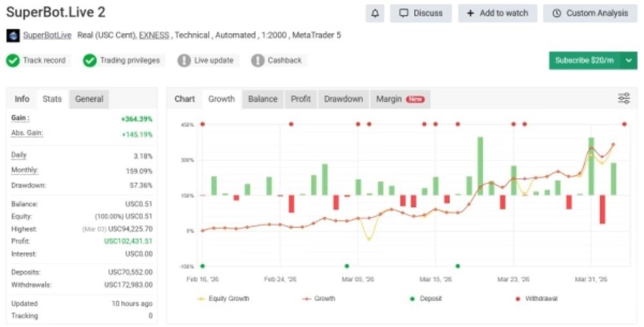Open the EXNESS broker link
This screenshot has width=644, height=327.
point(154,35)
